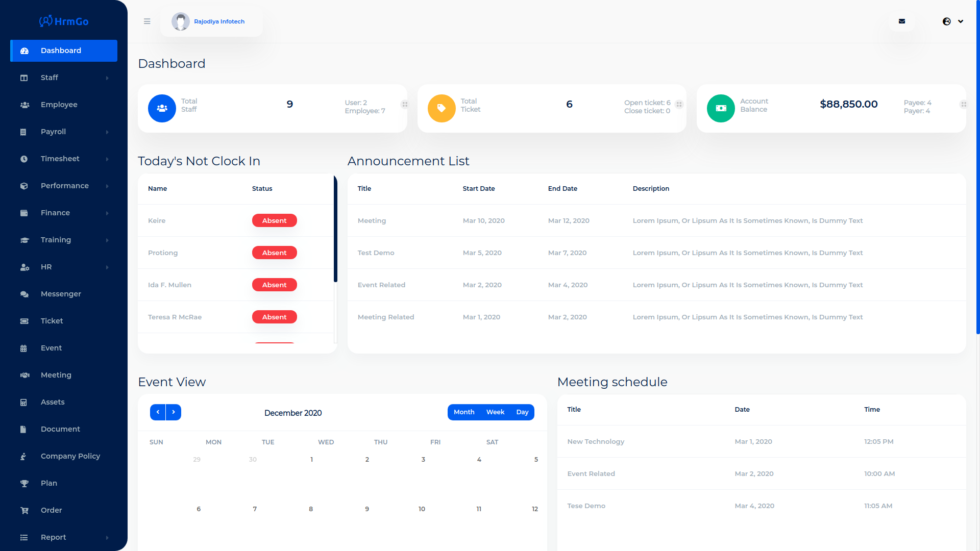
Task: Open the Company Policy menu item
Action: tap(70, 456)
